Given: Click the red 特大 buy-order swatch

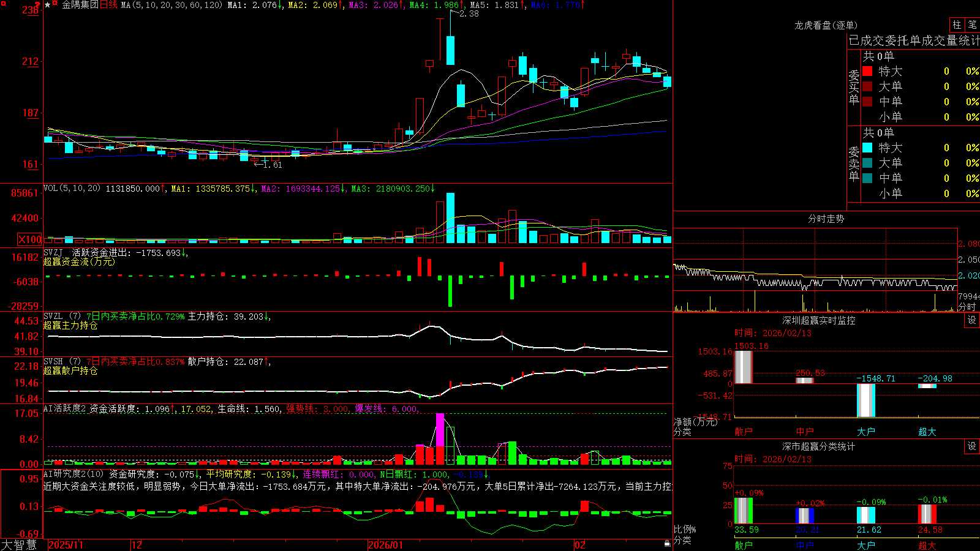Looking at the screenshot, I should (867, 71).
